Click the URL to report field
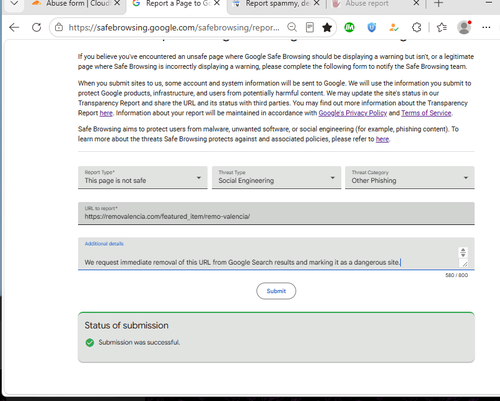The image size is (500, 401). 276,213
